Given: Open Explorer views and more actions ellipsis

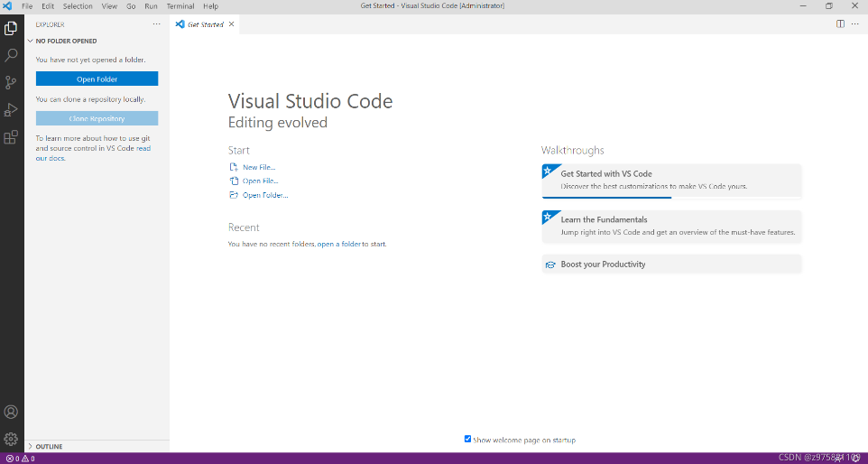Looking at the screenshot, I should point(157,24).
